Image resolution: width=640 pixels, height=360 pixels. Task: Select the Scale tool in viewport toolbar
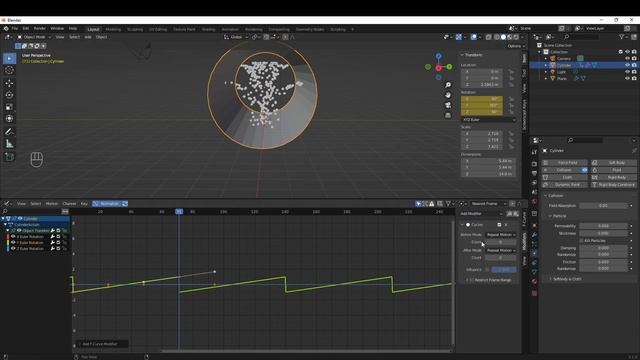[x=9, y=107]
